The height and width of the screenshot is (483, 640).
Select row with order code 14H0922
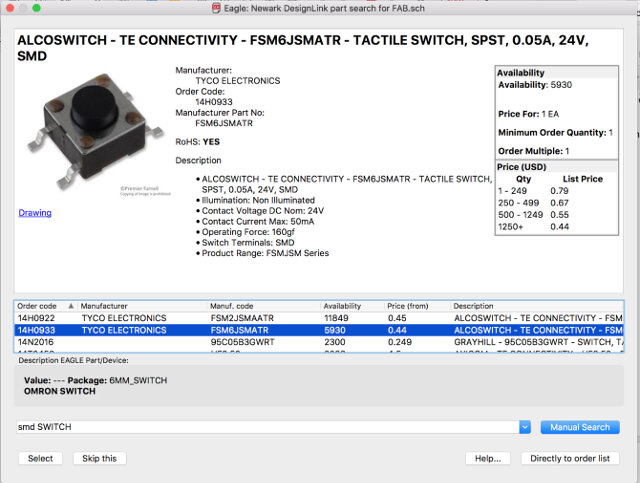click(319, 318)
